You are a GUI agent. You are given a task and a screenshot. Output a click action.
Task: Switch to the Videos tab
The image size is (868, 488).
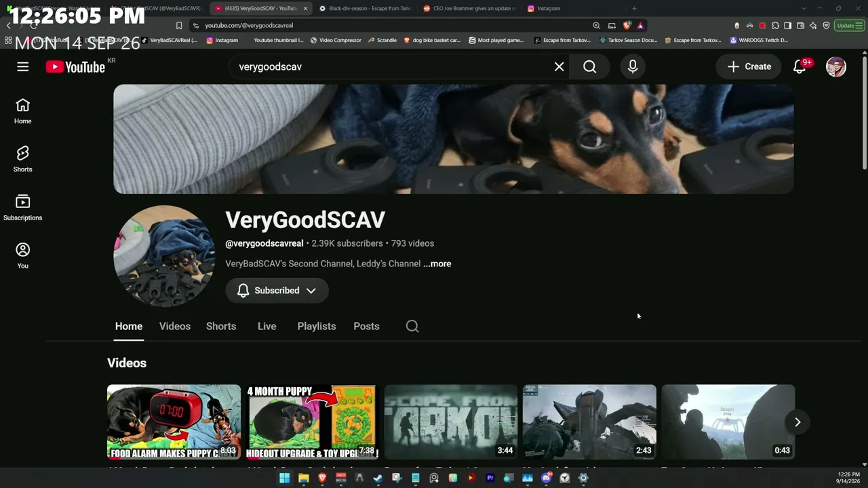coord(174,326)
